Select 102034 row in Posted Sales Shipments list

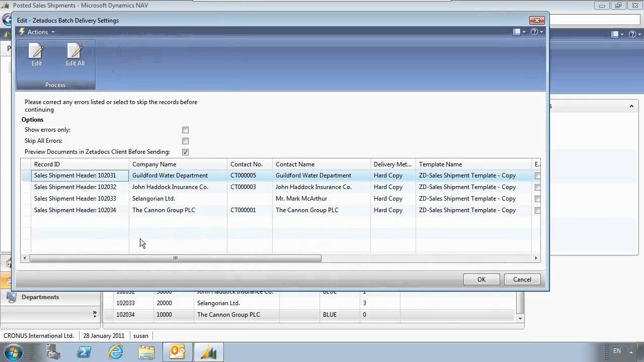309,315
